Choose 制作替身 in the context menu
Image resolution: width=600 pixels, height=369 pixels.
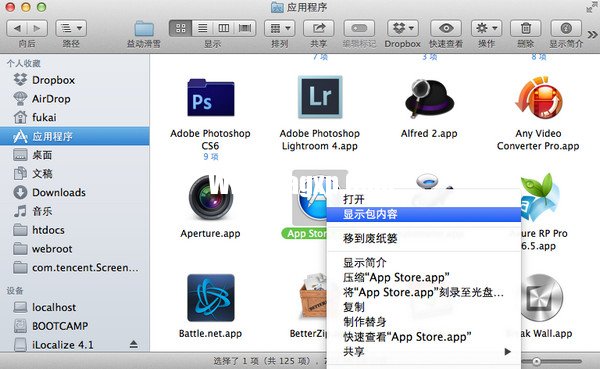424,322
